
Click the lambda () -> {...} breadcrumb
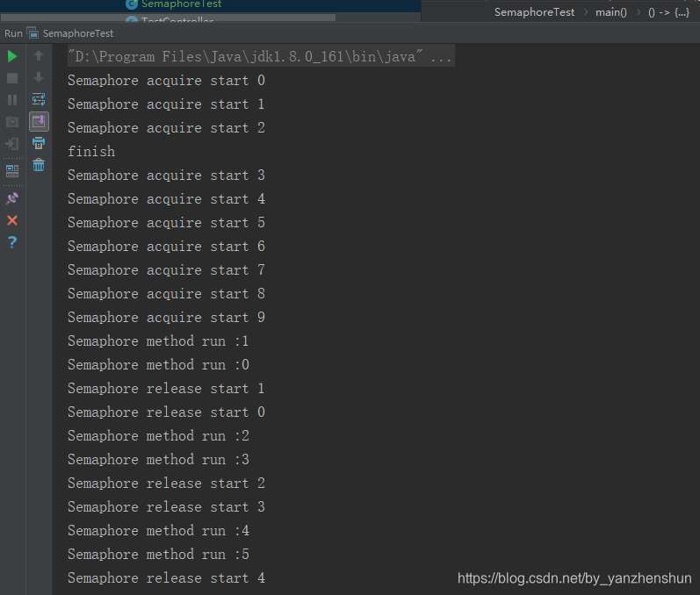pos(668,12)
